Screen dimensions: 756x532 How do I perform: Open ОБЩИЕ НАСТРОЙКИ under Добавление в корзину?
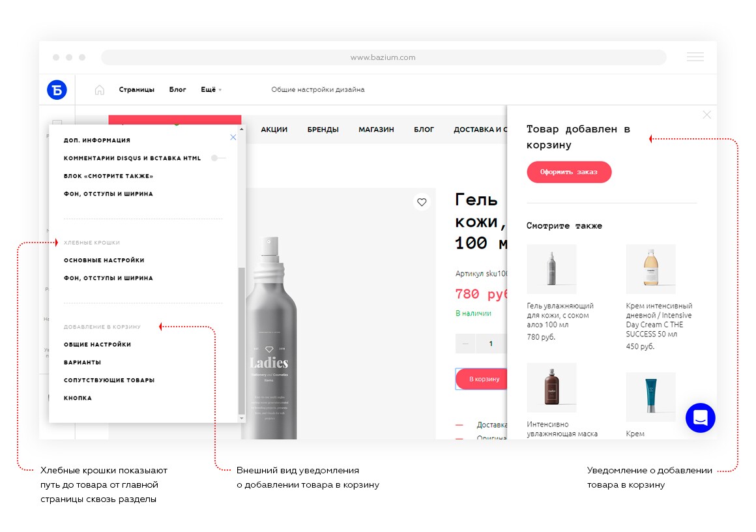point(97,344)
